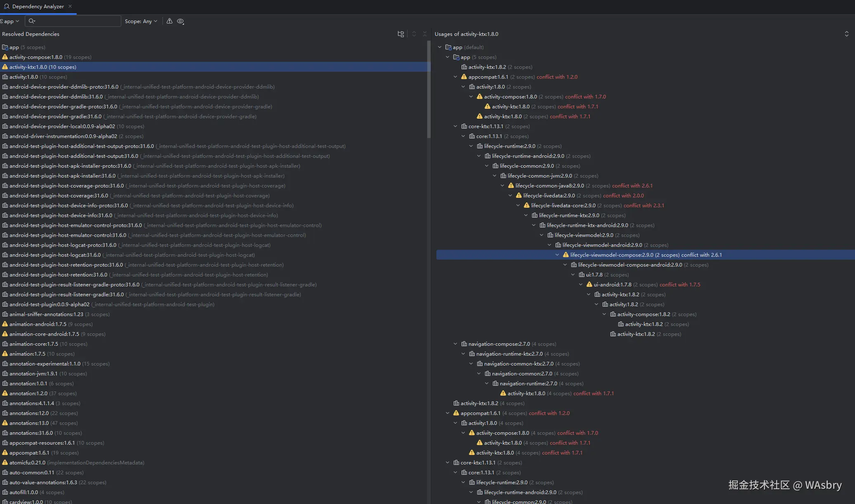The image size is (855, 504).
Task: Click library icon beside navigation-compose:2.7.0
Action: pyautogui.click(x=464, y=344)
